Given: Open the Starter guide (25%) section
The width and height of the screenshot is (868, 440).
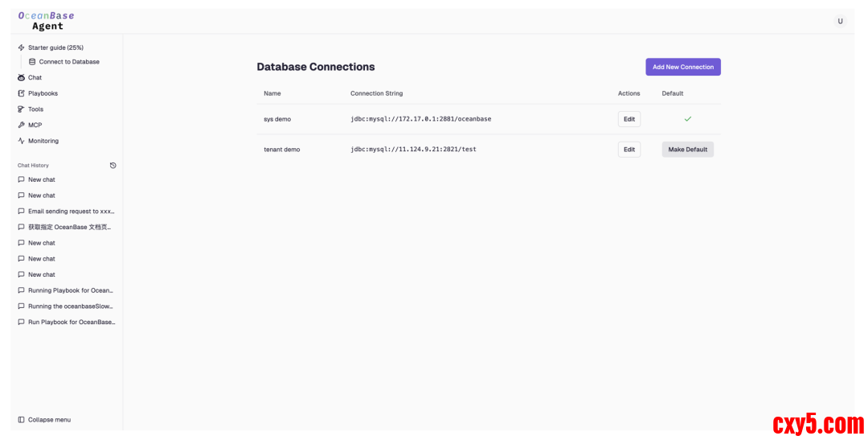Looking at the screenshot, I should coord(55,47).
